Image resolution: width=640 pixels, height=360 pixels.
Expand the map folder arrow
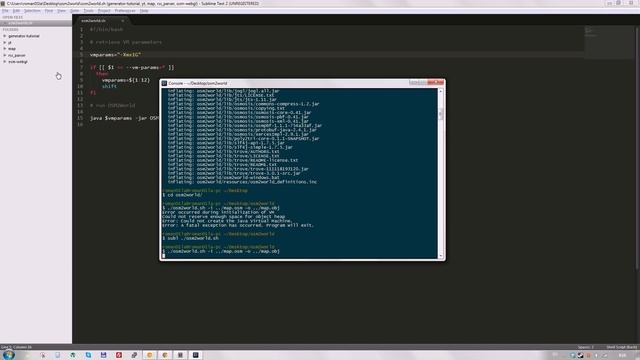pyautogui.click(x=5, y=49)
